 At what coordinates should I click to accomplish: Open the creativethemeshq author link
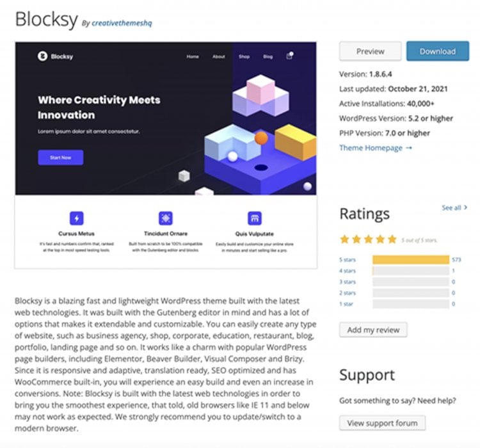(122, 23)
